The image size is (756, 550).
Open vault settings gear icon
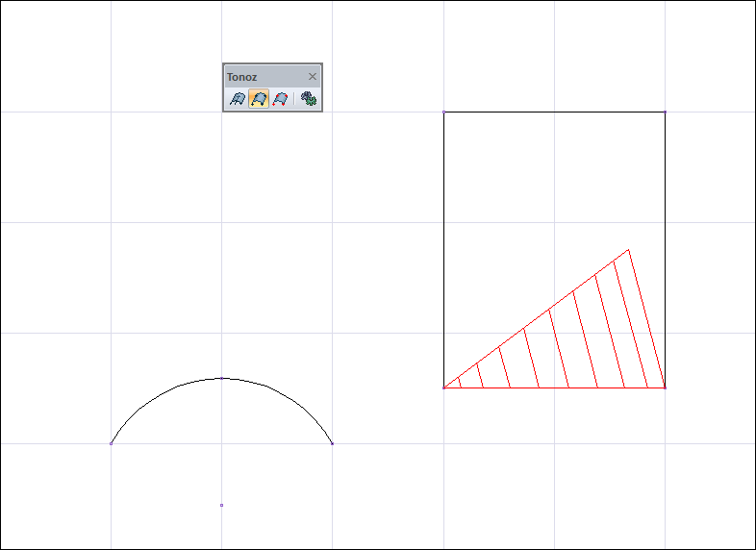coord(309,99)
